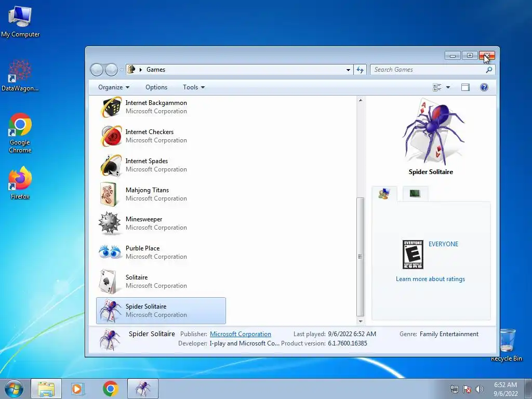Maximize the Games window
Viewport: 532px width, 399px height.
coord(470,55)
